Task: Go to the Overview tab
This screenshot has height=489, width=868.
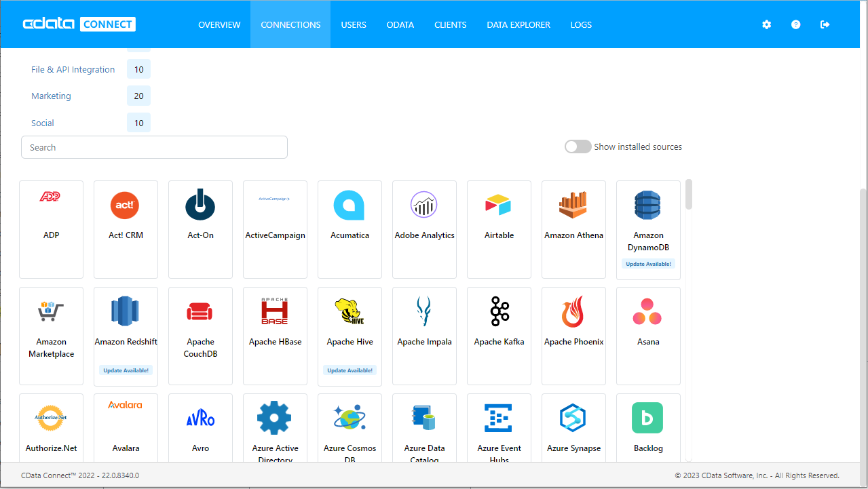Action: (x=219, y=24)
